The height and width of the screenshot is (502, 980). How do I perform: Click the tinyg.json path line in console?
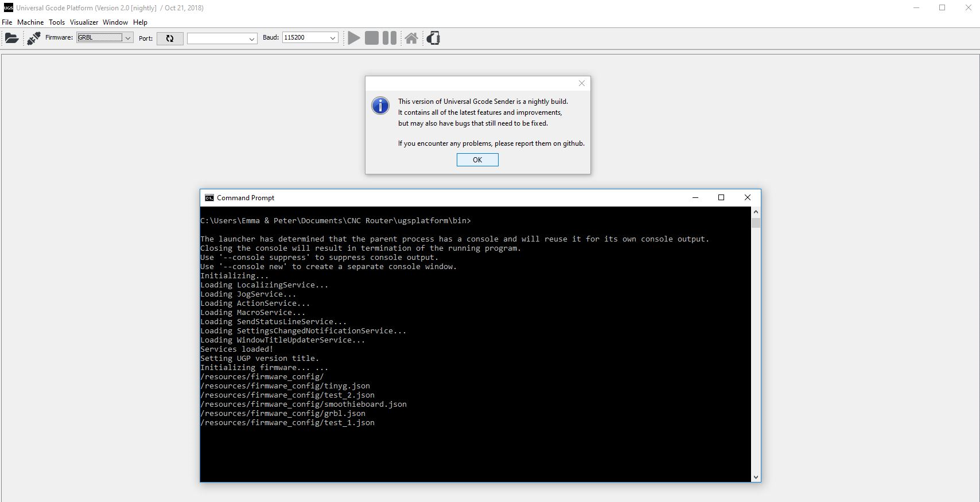tap(285, 386)
